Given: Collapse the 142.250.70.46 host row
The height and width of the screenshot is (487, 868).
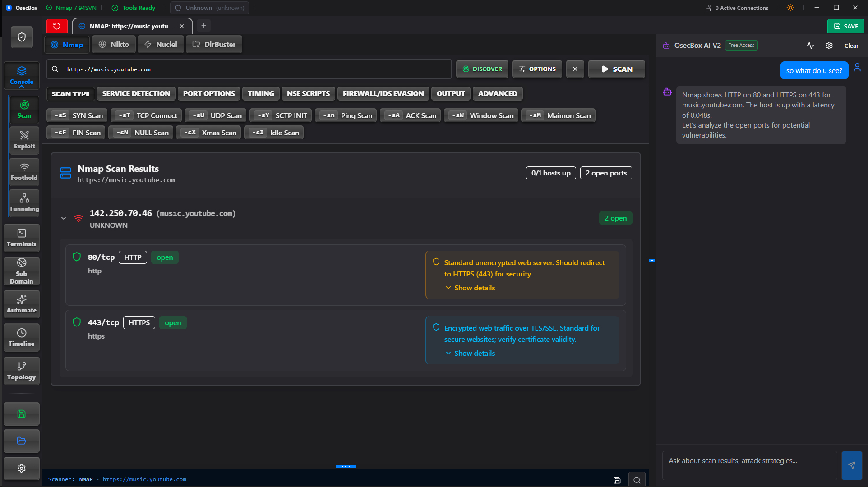Looking at the screenshot, I should click(x=64, y=218).
